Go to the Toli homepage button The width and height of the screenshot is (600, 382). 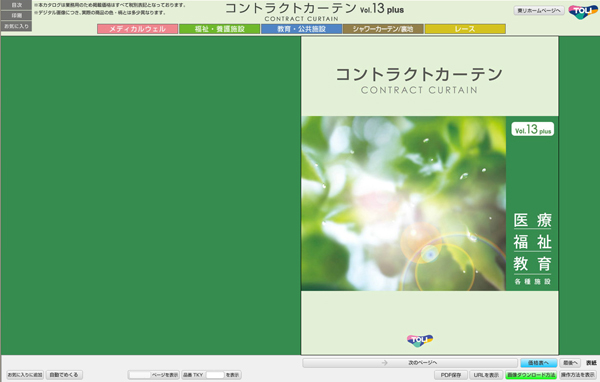(539, 11)
